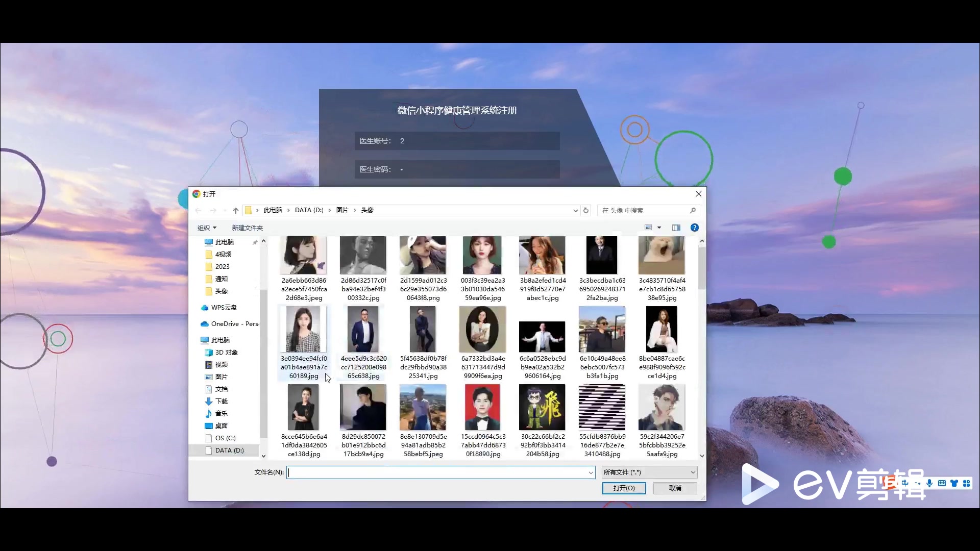Create a folder with 新建文件夹

click(248, 228)
